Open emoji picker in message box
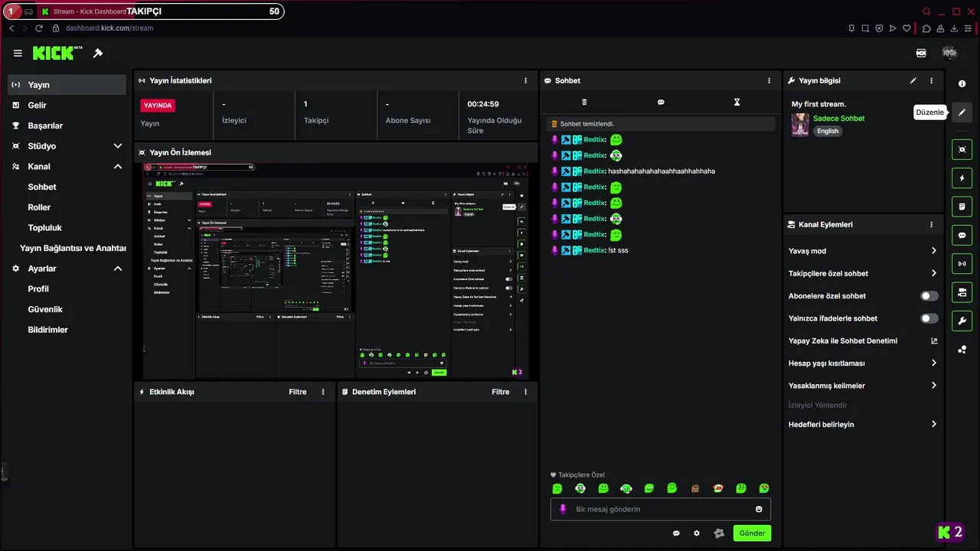 pos(759,509)
